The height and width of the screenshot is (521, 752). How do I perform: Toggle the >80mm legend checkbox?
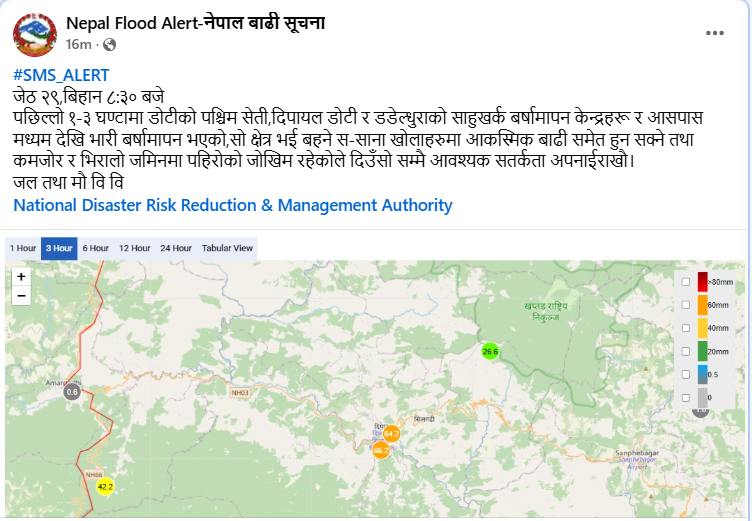click(685, 282)
